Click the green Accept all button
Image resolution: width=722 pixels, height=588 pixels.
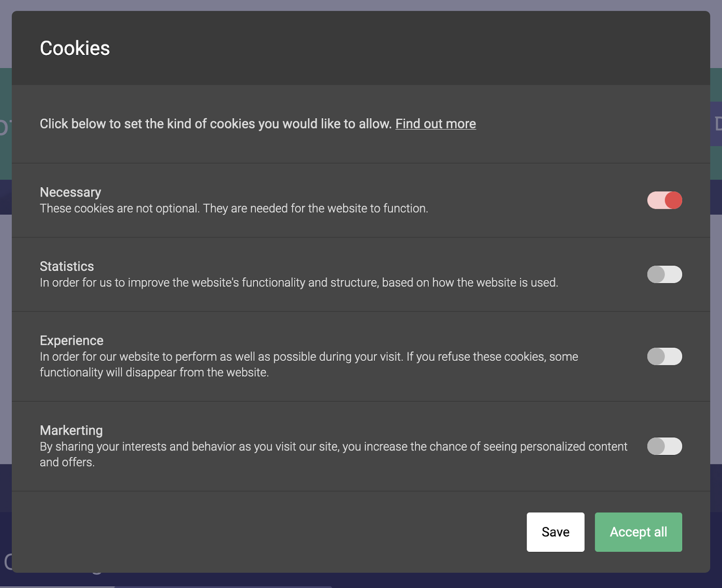(x=638, y=532)
